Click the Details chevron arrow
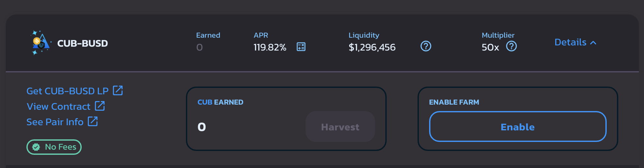 click(593, 43)
